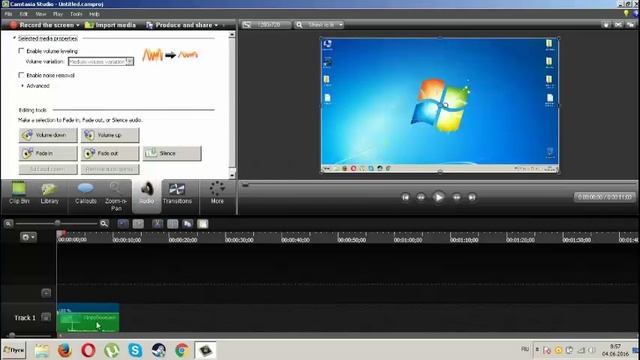
Task: Step backward one frame
Action: pyautogui.click(x=421, y=197)
